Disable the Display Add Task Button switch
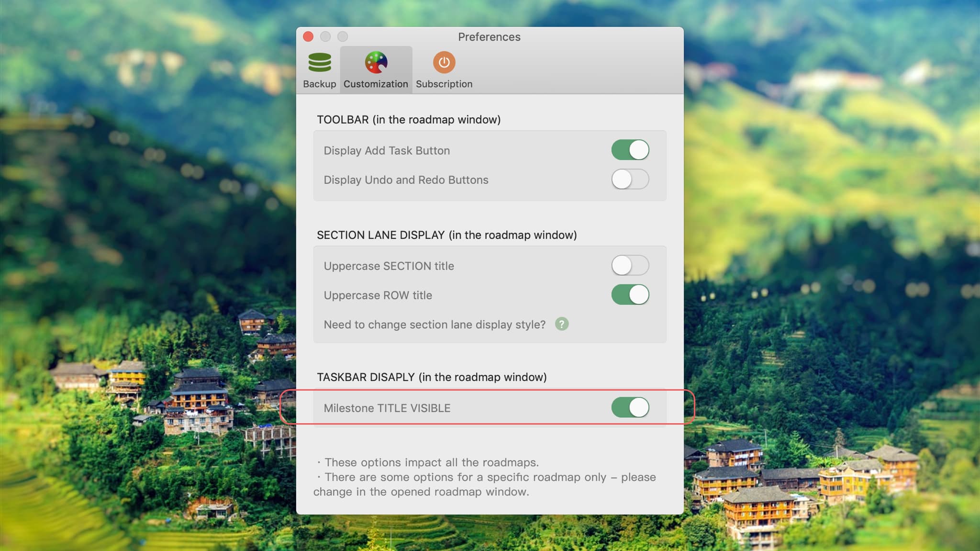Screen dimensions: 980x551 point(630,150)
